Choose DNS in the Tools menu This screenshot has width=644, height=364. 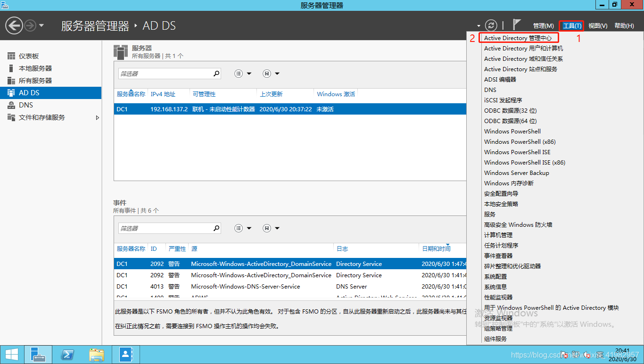[490, 90]
